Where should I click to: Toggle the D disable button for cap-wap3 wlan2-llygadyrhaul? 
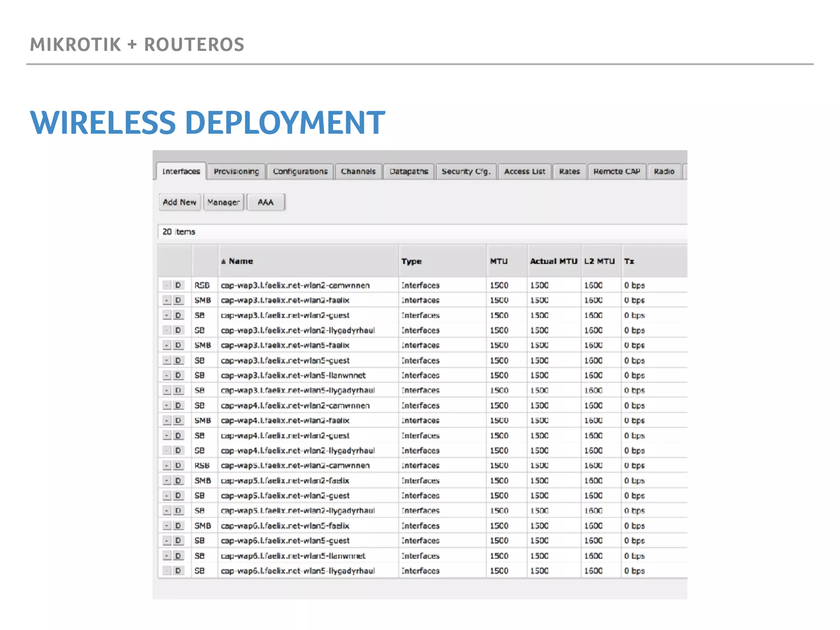coord(178,330)
